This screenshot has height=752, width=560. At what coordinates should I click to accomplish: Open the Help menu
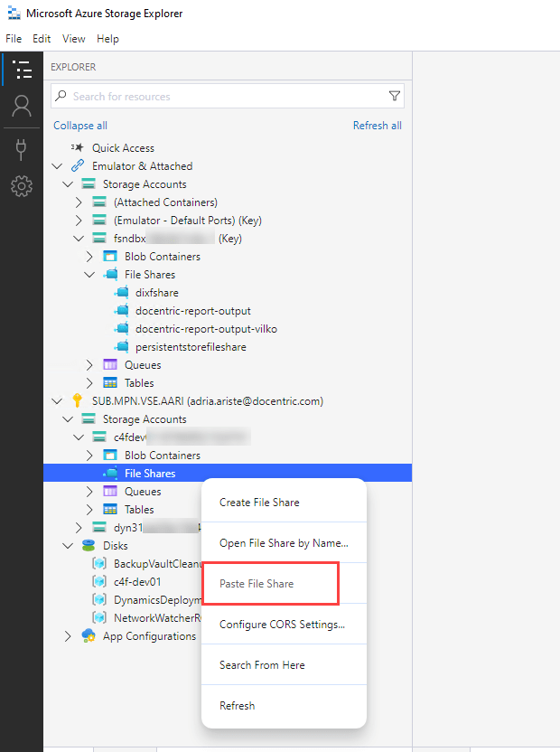(x=107, y=38)
